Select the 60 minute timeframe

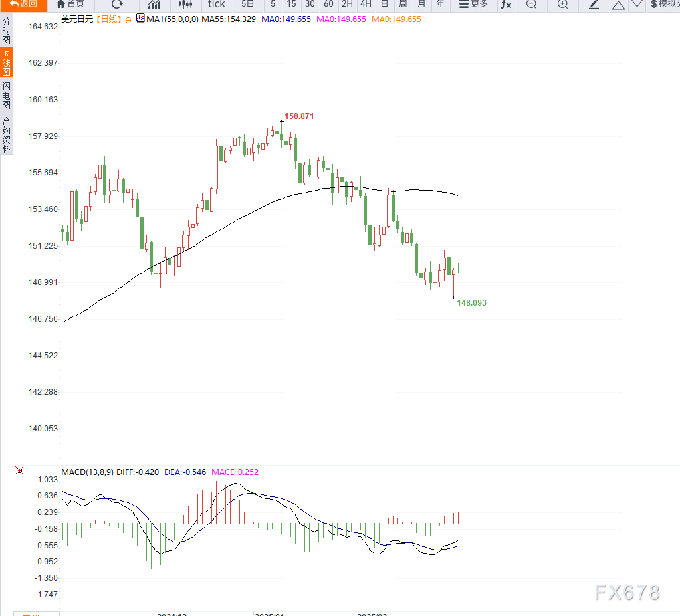[329, 5]
